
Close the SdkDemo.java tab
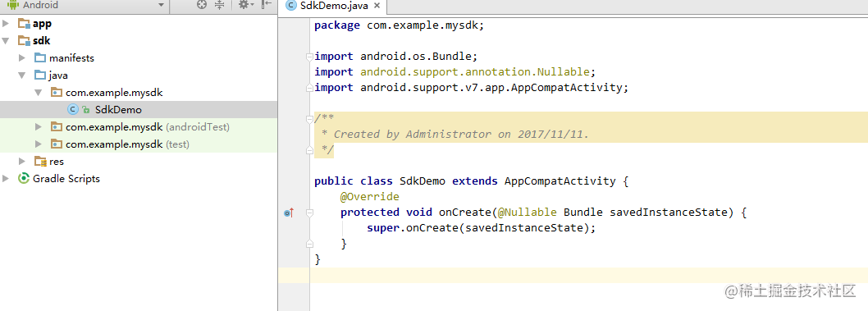(x=377, y=6)
